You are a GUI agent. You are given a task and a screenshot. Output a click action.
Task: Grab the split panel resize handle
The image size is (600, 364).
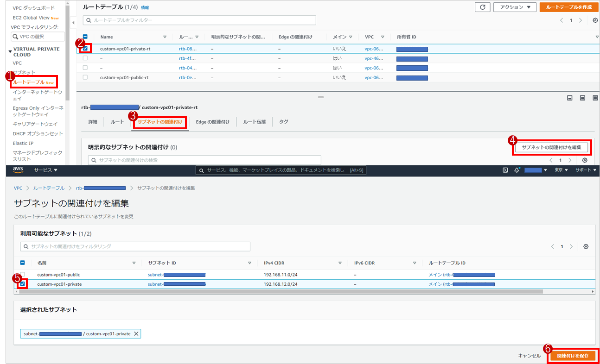[x=320, y=97]
